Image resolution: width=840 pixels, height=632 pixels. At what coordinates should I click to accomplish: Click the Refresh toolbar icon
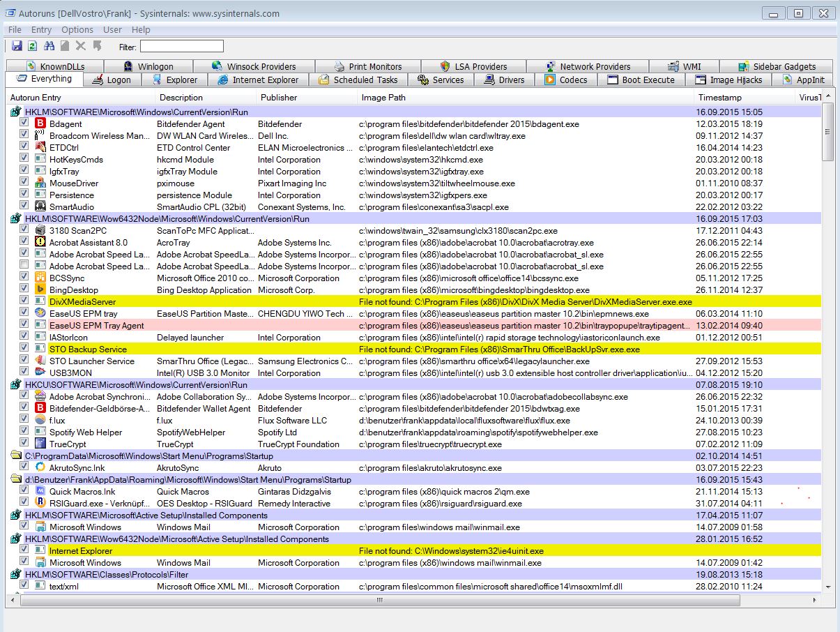click(x=33, y=46)
